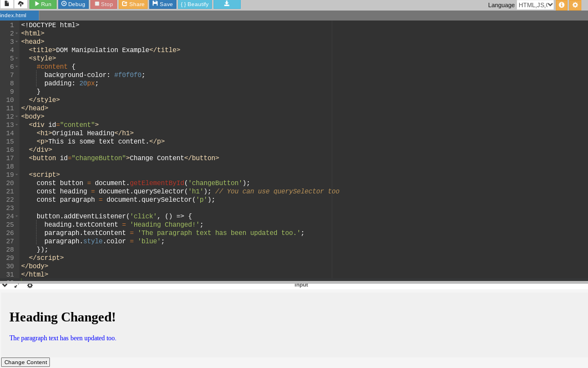Click line number 31 in the gutter
This screenshot has height=368, width=588.
pyautogui.click(x=10, y=274)
